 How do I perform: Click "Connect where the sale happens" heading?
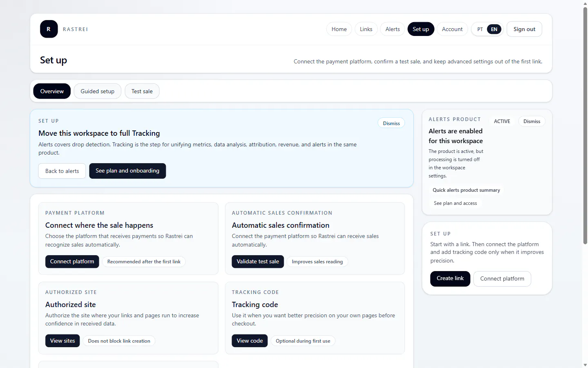tap(99, 225)
